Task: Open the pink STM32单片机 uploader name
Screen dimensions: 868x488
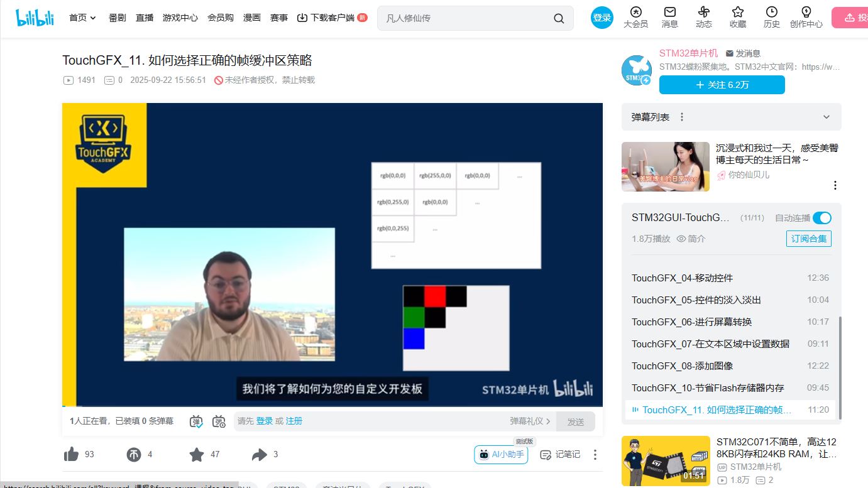Action: pos(688,53)
